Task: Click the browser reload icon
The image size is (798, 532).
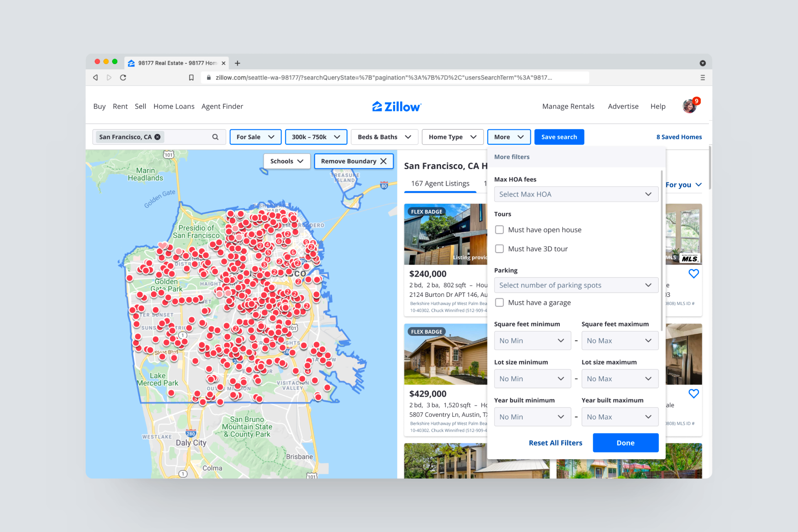Action: click(x=123, y=78)
